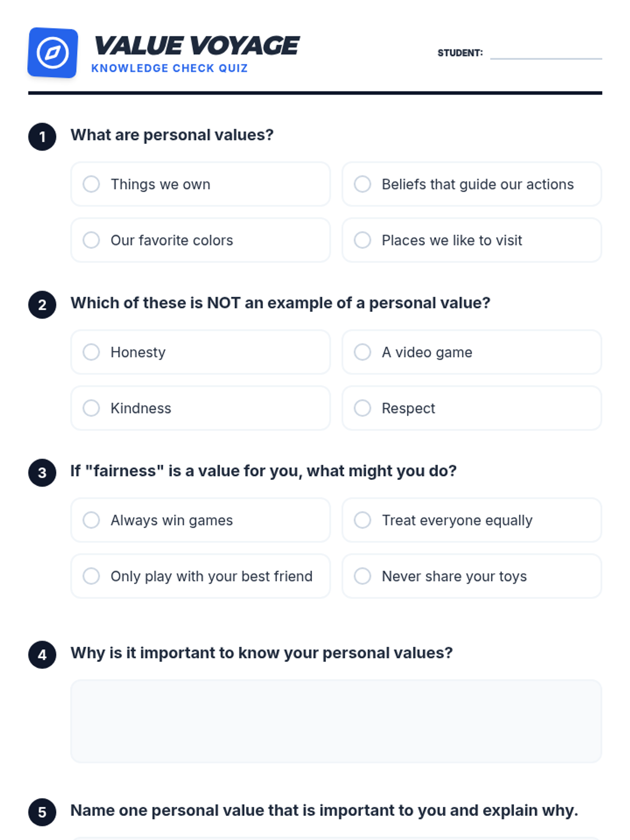The image size is (630, 840).
Task: Choose 'A video game' as answer
Action: pos(471,352)
